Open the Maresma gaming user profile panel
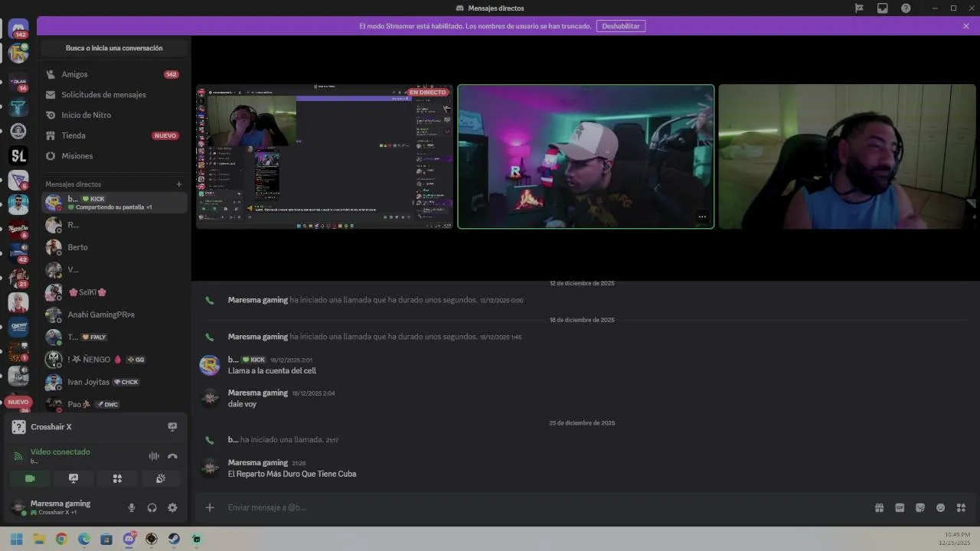980x551 pixels. (61, 507)
